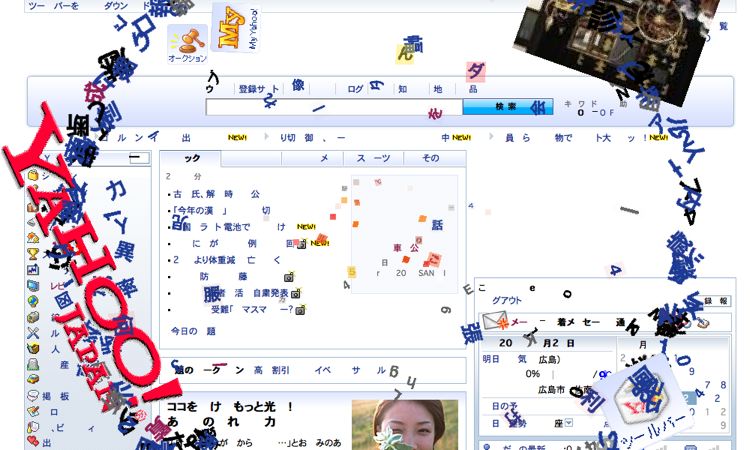
Task: Select the globe icon in sidebar
Action: (33, 301)
